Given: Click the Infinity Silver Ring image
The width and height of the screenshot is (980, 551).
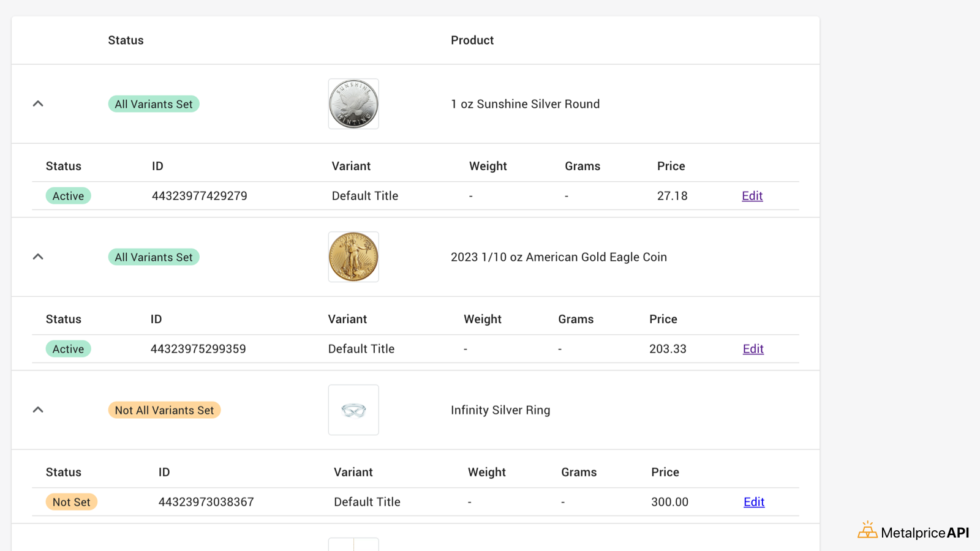Looking at the screenshot, I should pyautogui.click(x=353, y=410).
